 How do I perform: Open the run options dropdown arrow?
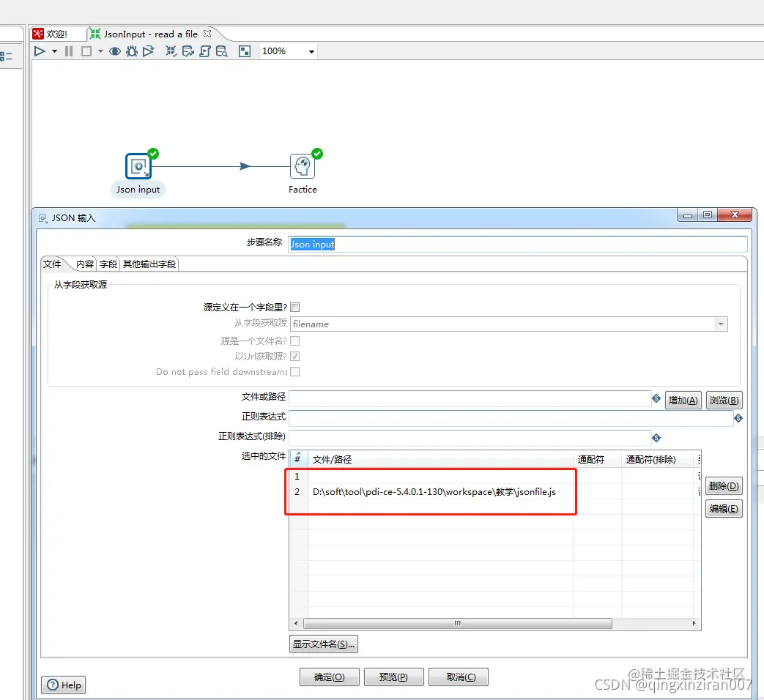(x=54, y=51)
